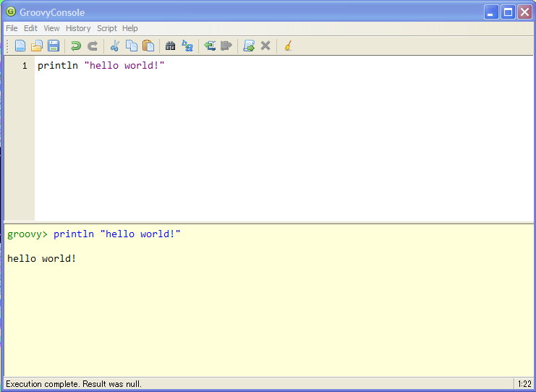Minimize the GroovyConsole window

coord(491,12)
